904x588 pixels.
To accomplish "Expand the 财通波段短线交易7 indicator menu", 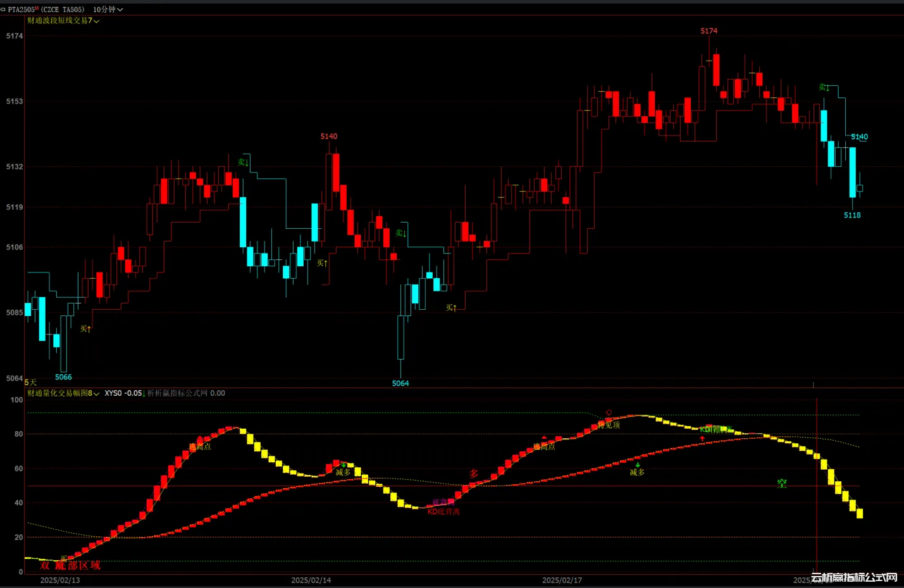I will [x=63, y=21].
